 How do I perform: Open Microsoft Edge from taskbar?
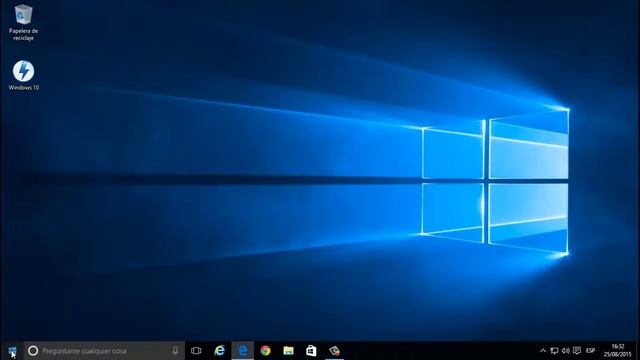pyautogui.click(x=243, y=351)
